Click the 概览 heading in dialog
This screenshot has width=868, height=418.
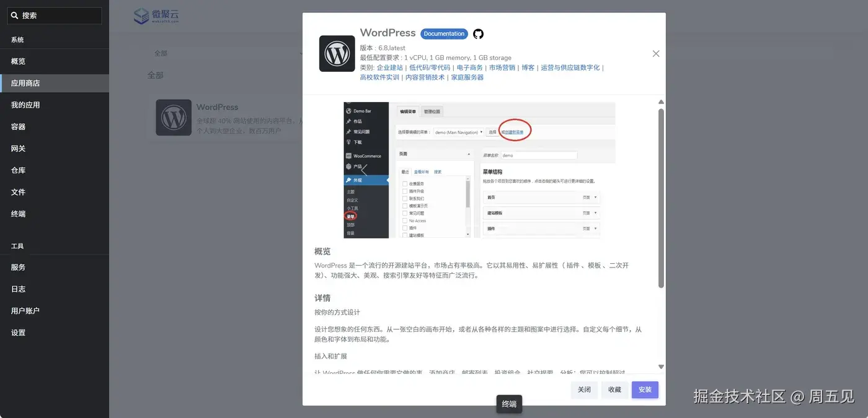coord(322,251)
